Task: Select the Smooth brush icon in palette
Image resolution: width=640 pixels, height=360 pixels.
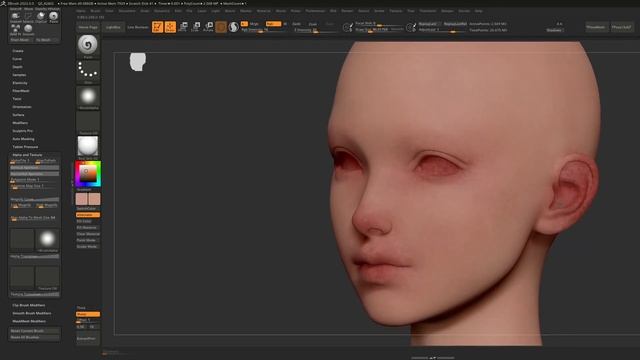Action: pyautogui.click(x=28, y=29)
